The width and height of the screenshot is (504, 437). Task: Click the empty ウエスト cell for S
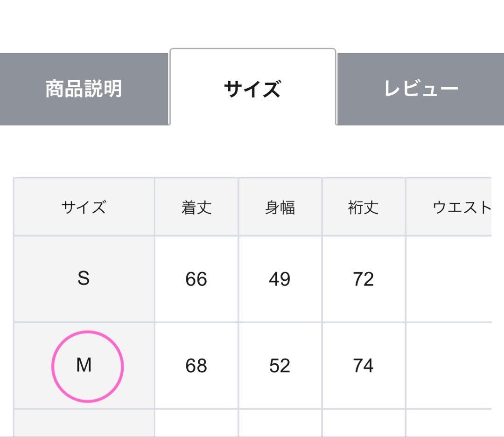pos(449,279)
